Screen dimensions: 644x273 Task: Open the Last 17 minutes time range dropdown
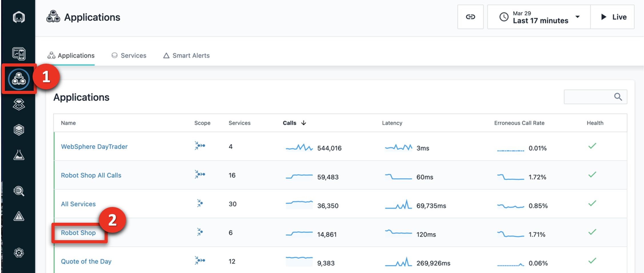click(539, 17)
